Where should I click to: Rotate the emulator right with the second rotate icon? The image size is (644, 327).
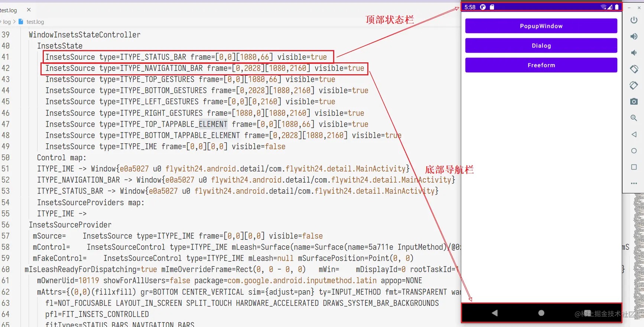634,85
